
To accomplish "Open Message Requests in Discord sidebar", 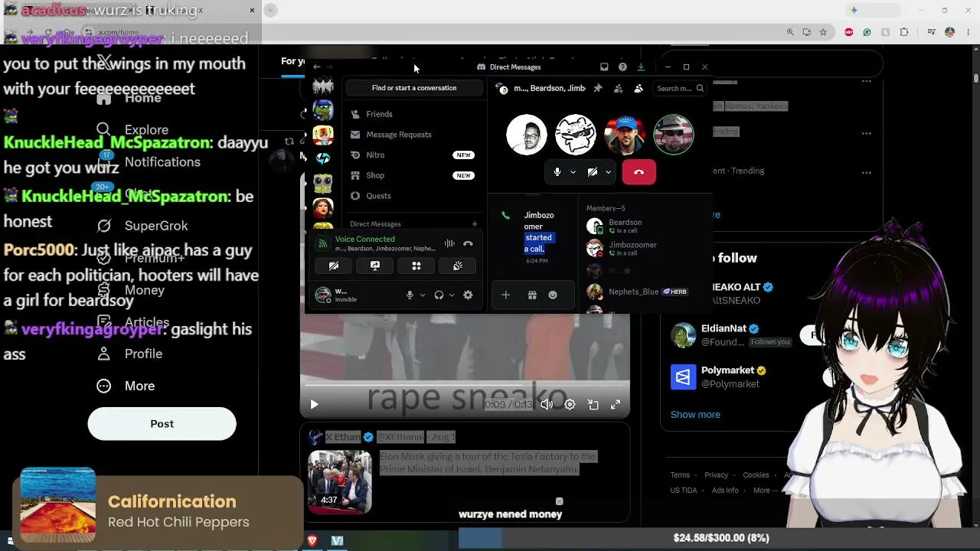I will coord(413,135).
